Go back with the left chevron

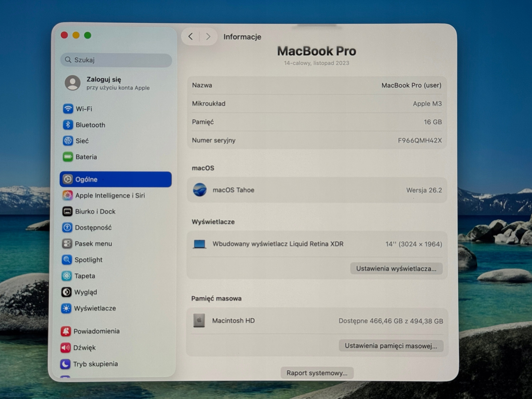point(191,37)
